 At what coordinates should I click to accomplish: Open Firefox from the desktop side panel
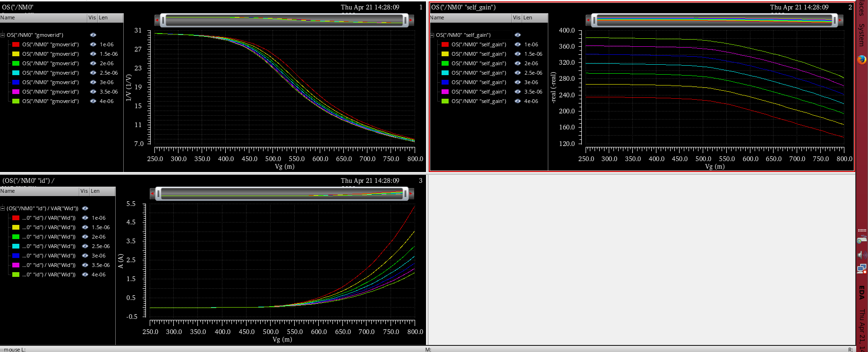click(862, 60)
